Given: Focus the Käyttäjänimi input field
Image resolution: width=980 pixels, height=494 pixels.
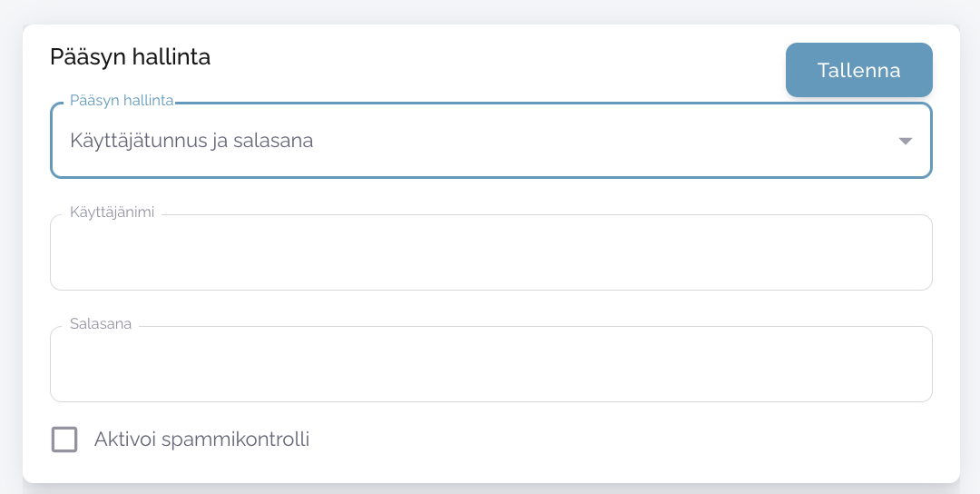Looking at the screenshot, I should point(490,253).
